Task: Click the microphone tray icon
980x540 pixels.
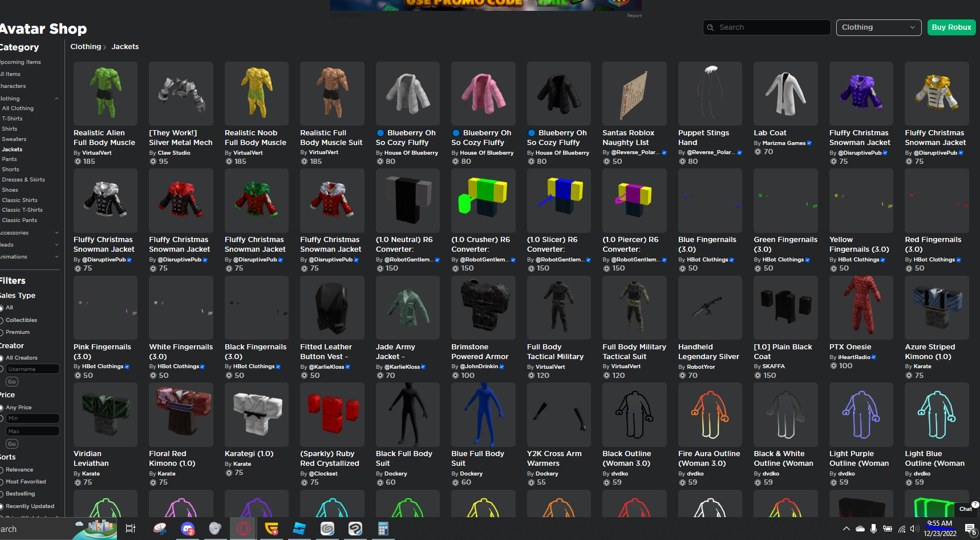Action: tap(873, 529)
